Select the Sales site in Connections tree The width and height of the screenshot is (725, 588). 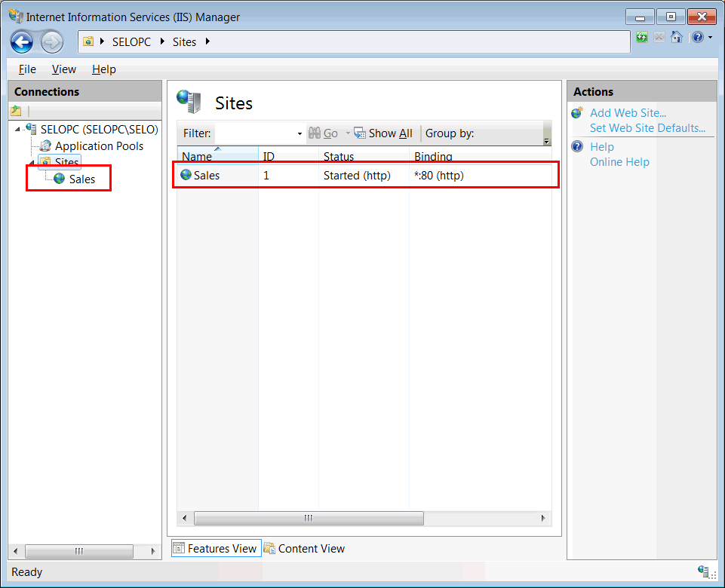81,179
